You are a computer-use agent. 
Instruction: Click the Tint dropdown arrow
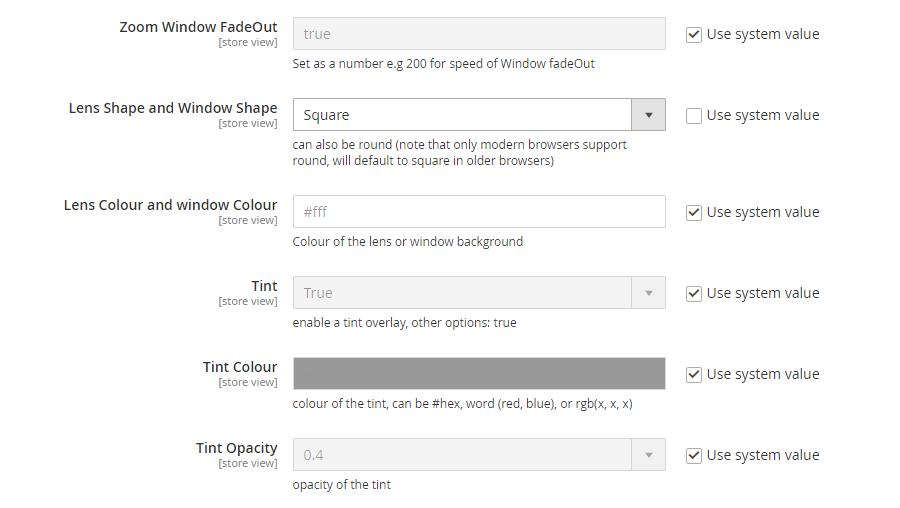click(648, 293)
